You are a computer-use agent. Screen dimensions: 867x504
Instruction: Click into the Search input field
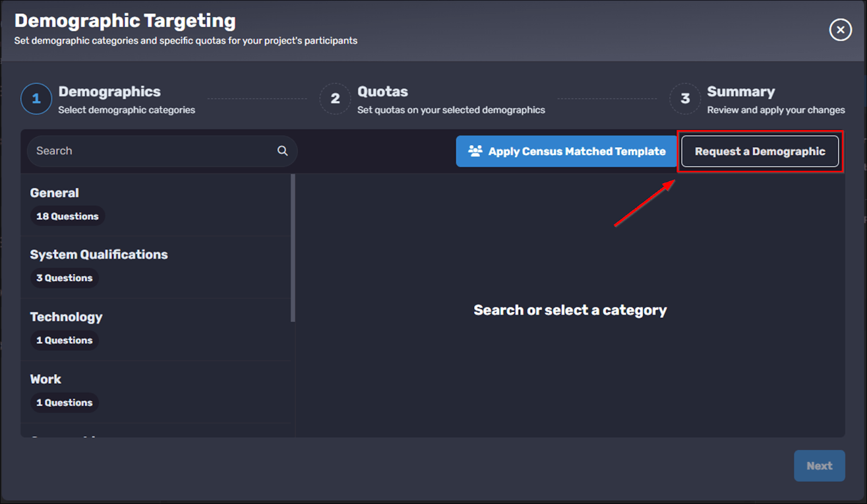tap(152, 151)
